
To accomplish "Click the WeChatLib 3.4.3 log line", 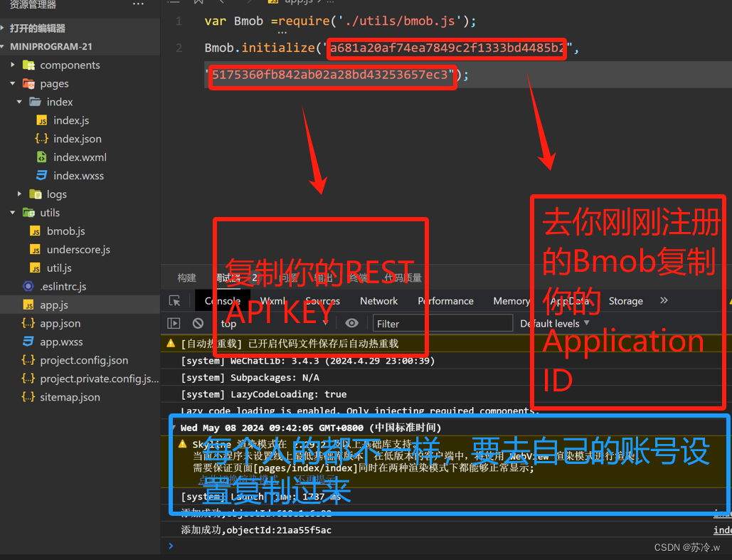I will [308, 361].
